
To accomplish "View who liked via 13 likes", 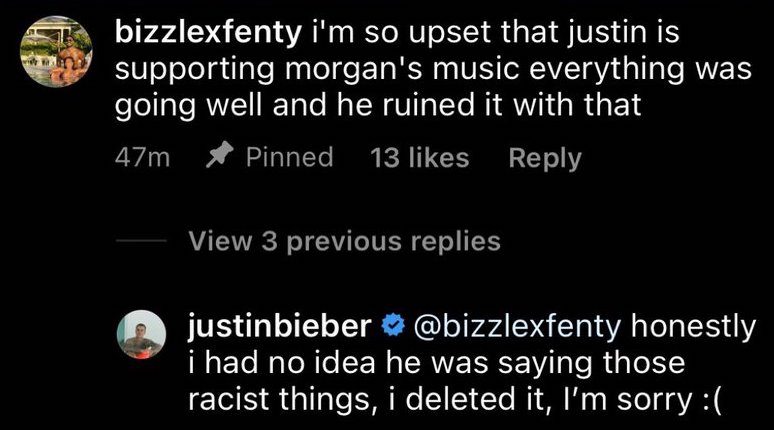I will tap(419, 158).
